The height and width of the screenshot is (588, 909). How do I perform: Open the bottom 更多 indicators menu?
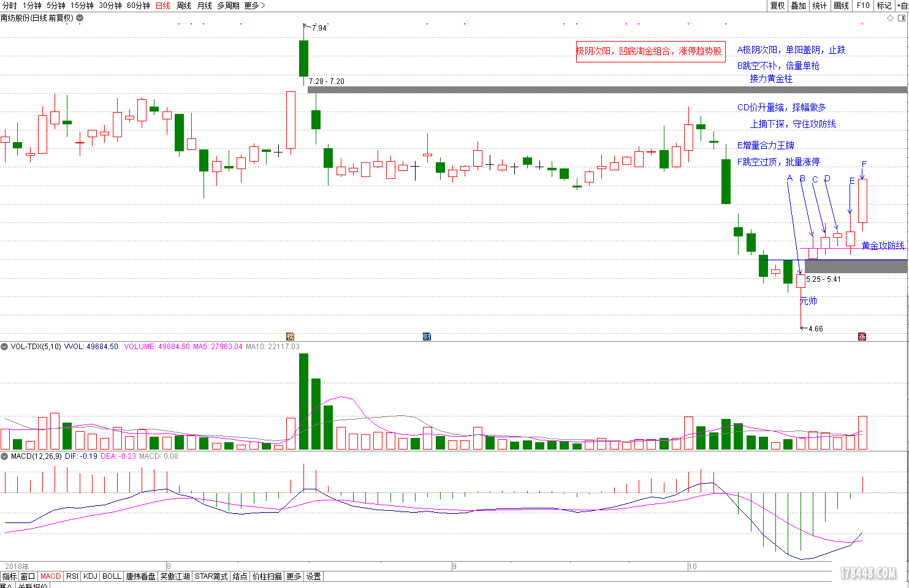[294, 576]
